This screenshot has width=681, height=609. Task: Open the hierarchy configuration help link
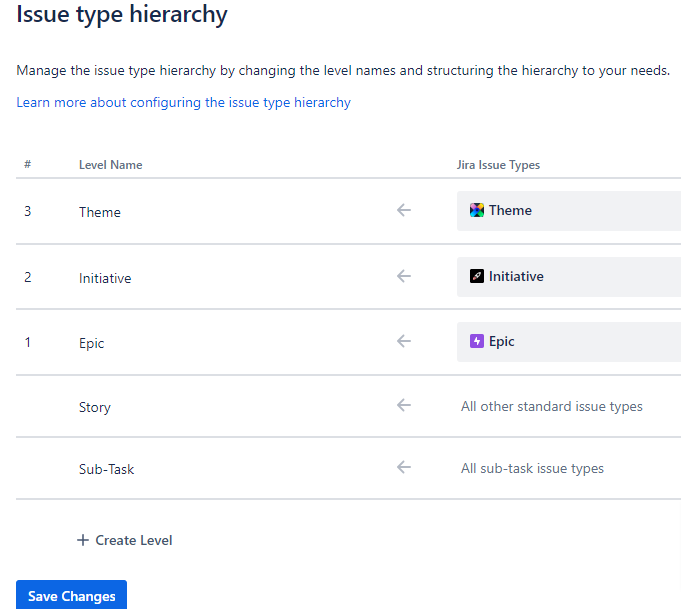coord(183,102)
